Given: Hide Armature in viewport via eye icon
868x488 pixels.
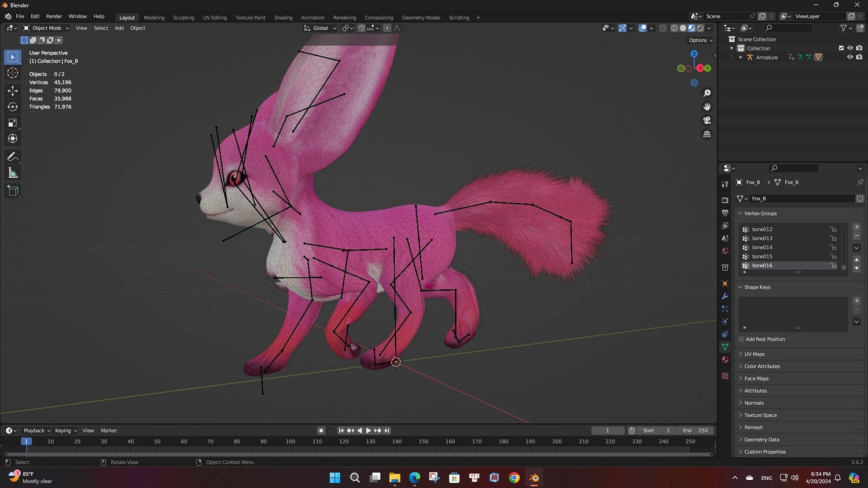Looking at the screenshot, I should tap(850, 57).
